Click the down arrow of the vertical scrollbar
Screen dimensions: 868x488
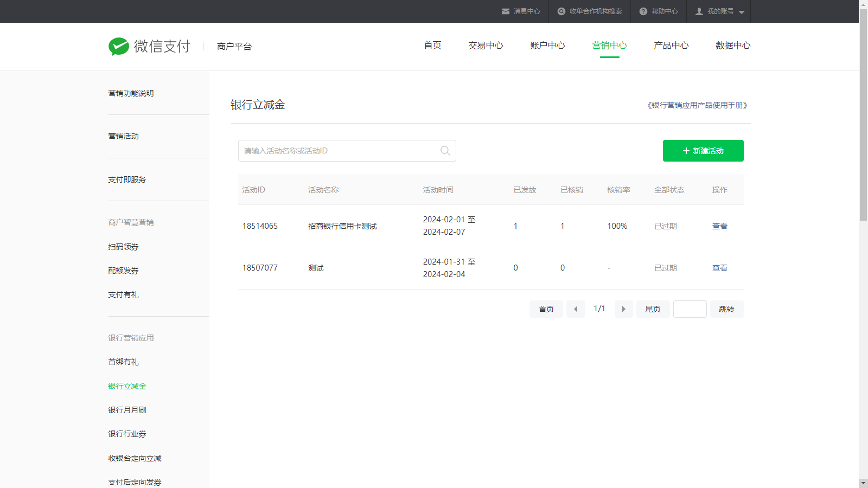[x=863, y=483]
